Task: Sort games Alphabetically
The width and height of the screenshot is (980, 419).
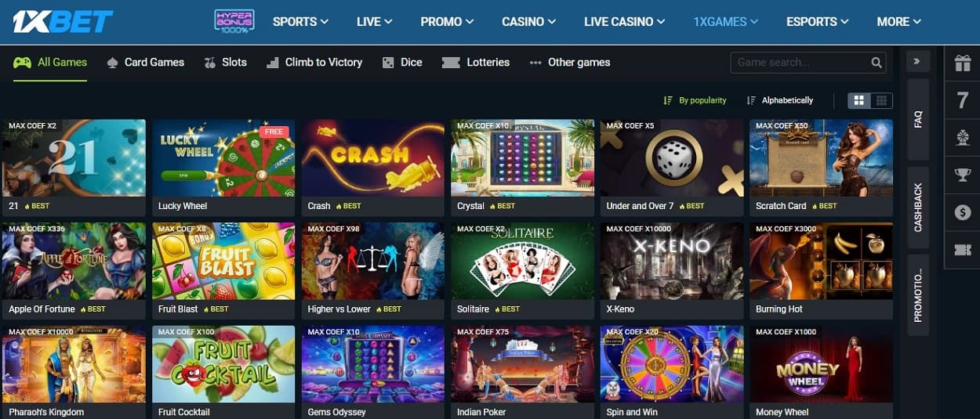Action: (780, 100)
